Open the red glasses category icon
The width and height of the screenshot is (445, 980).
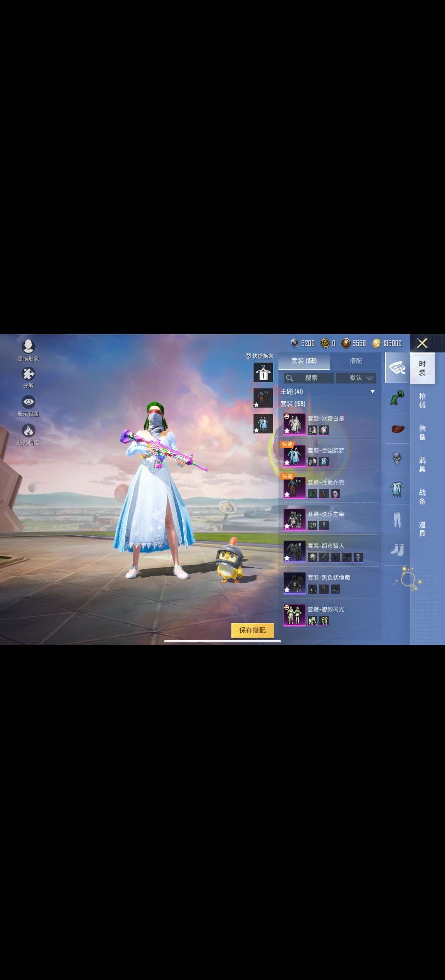pos(397,429)
